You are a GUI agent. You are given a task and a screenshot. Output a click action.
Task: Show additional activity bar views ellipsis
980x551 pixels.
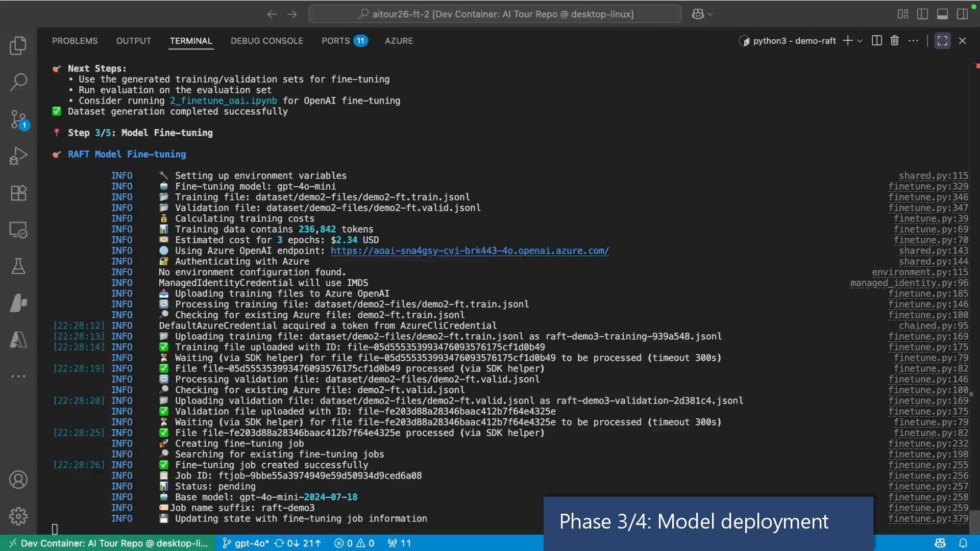coord(18,377)
